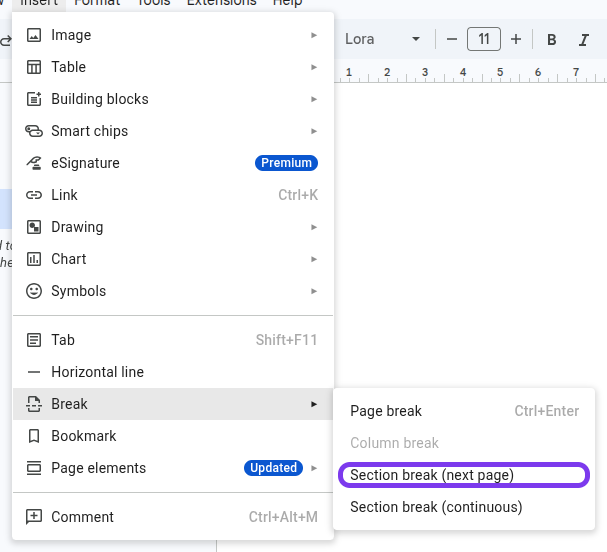Increase font size with the plus button
Image resolution: width=607 pixels, height=552 pixels.
[x=516, y=39]
